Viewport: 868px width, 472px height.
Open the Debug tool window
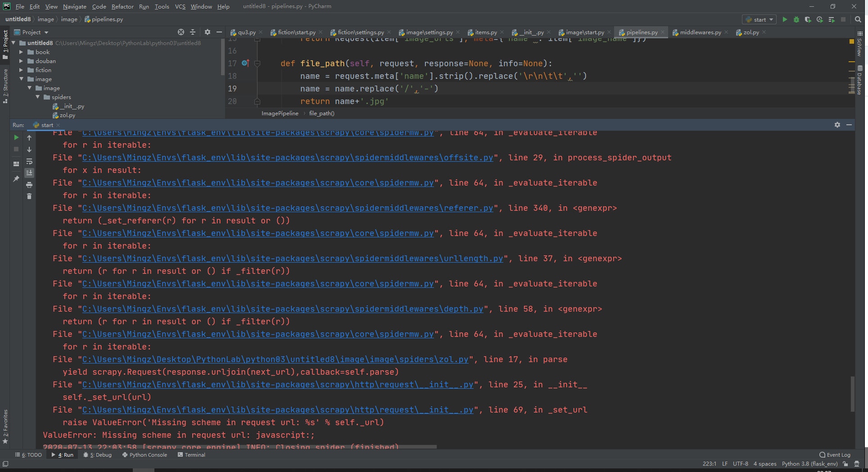(97, 455)
